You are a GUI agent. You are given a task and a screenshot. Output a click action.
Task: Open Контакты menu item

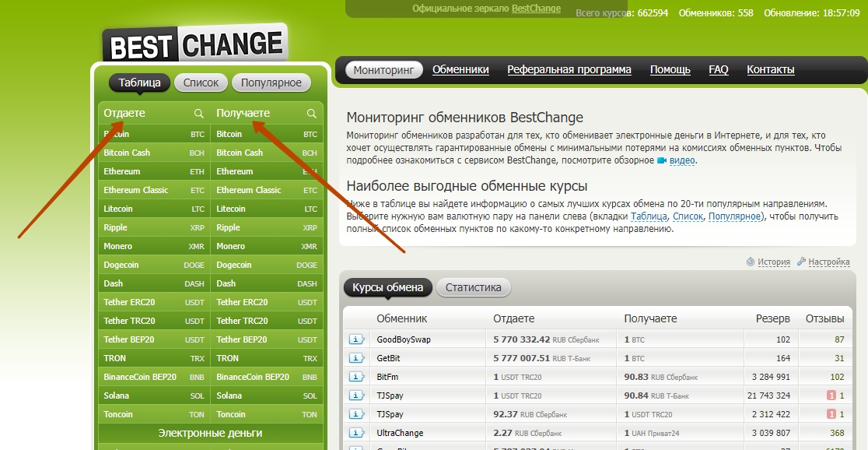click(771, 70)
